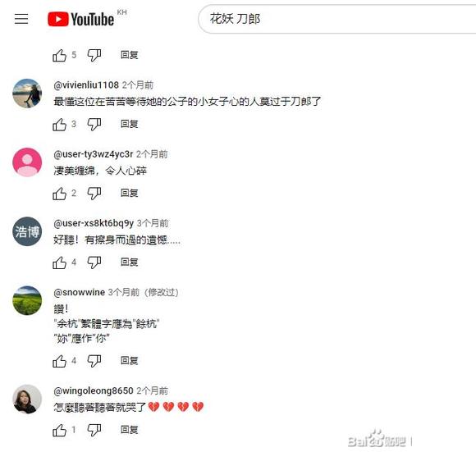Like the comment by @snowwine
The image size is (476, 452).
coord(59,361)
